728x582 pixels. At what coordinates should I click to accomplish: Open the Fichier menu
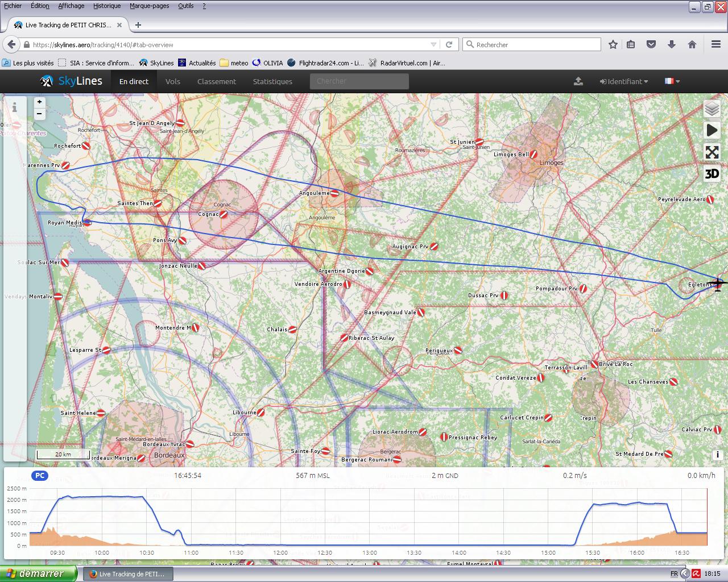tap(13, 6)
